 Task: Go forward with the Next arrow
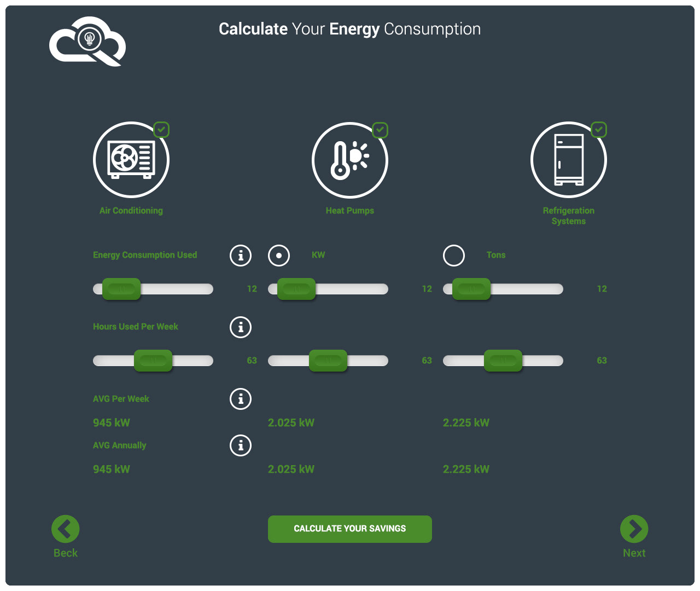click(634, 529)
